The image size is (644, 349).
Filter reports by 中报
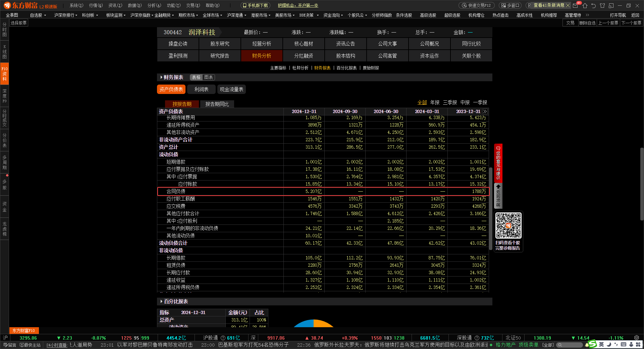point(465,102)
